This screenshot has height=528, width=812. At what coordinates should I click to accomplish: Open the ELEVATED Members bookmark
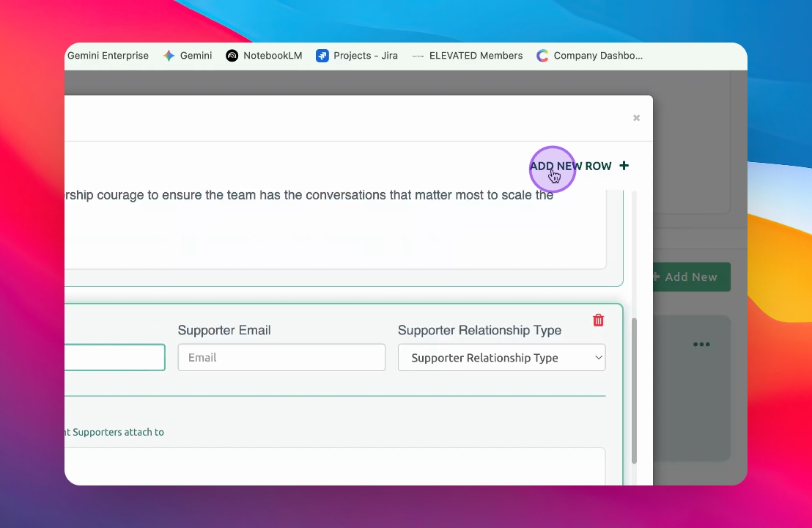point(467,56)
